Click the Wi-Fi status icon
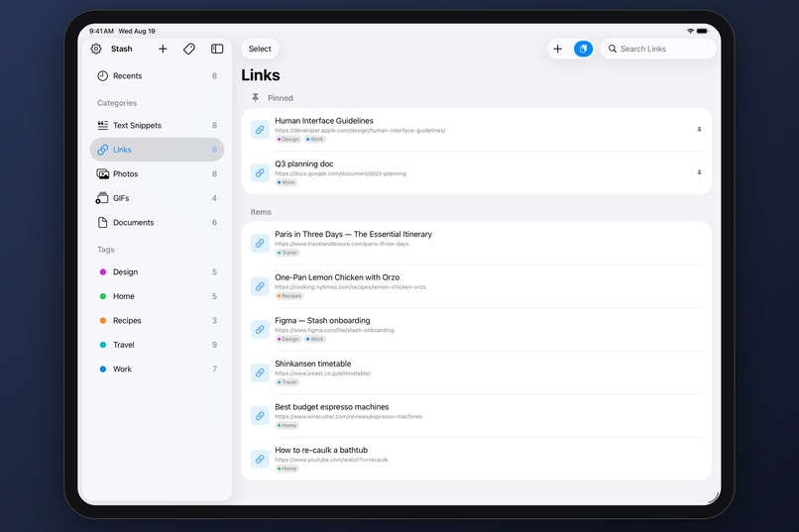 (691, 31)
